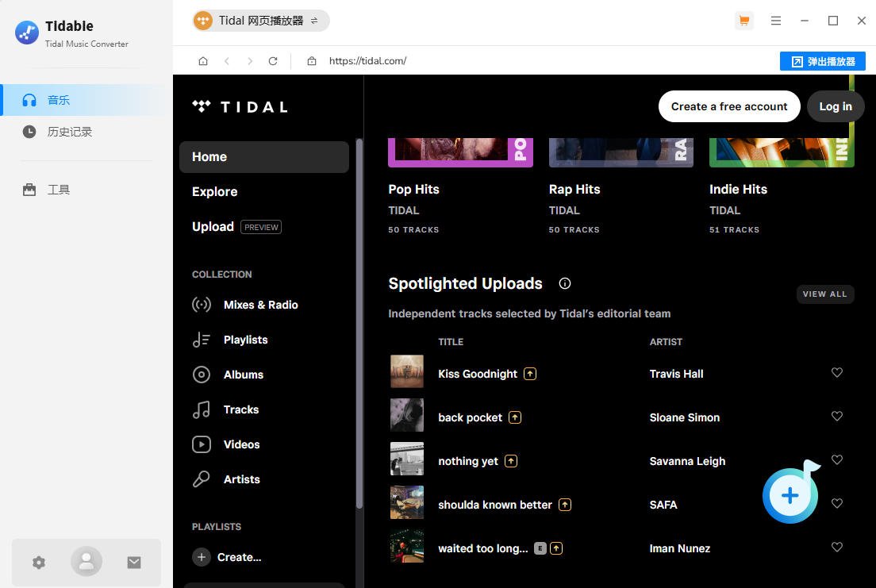
Task: Click the info icon beside Spotlighted Uploads
Action: [565, 283]
